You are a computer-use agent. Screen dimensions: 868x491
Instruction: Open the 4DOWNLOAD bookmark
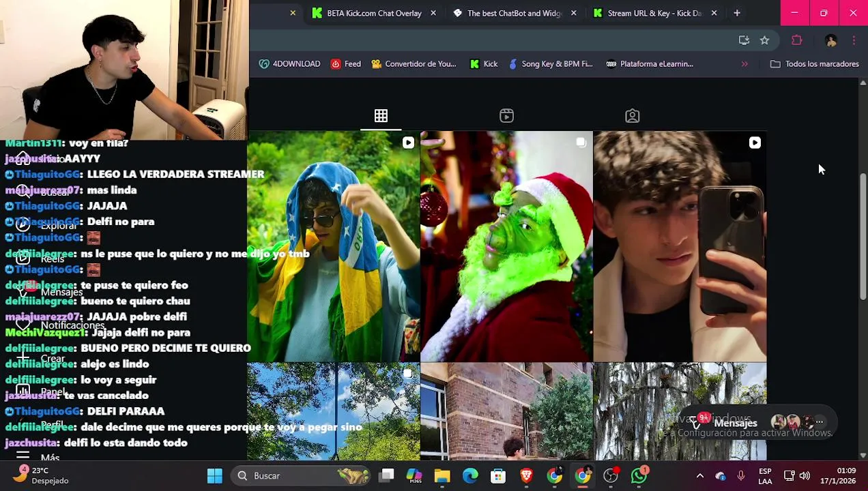point(289,64)
